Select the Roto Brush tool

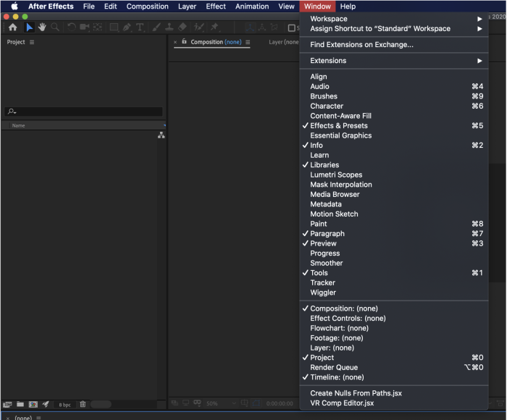(x=198, y=28)
